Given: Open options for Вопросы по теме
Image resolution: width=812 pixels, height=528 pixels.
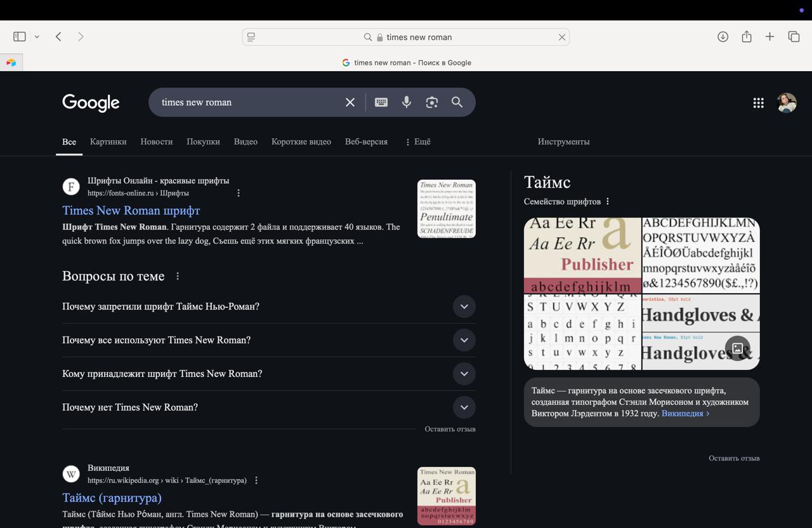Looking at the screenshot, I should (x=178, y=276).
